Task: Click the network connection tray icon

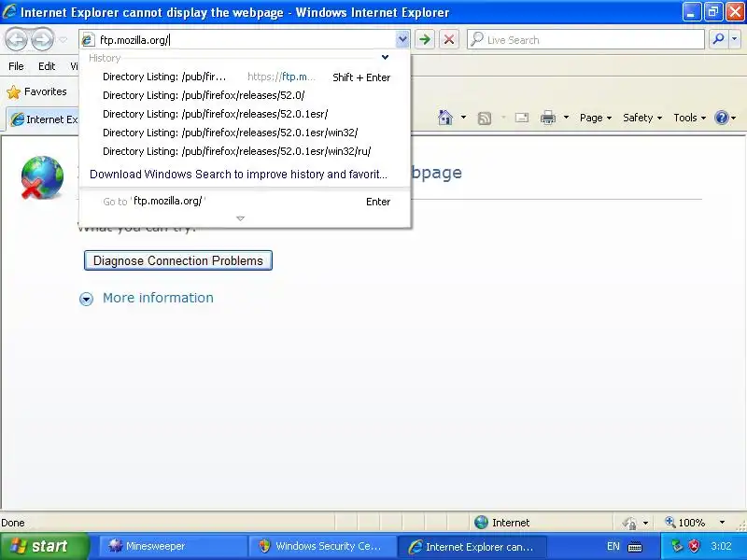Action: pos(676,546)
